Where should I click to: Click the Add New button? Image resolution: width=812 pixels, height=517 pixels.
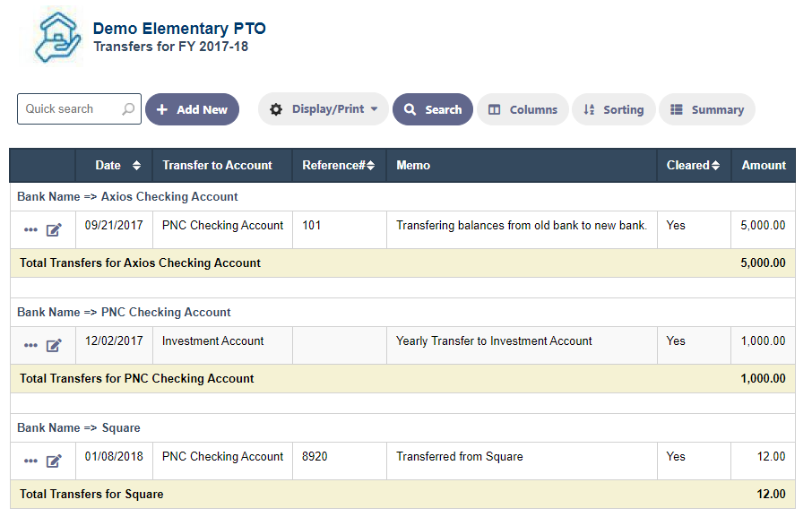pos(192,109)
